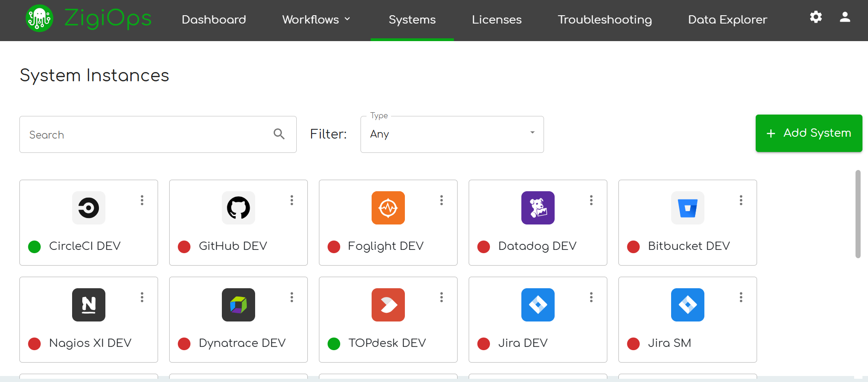The width and height of the screenshot is (868, 382).
Task: Open the user account profile icon
Action: [845, 17]
